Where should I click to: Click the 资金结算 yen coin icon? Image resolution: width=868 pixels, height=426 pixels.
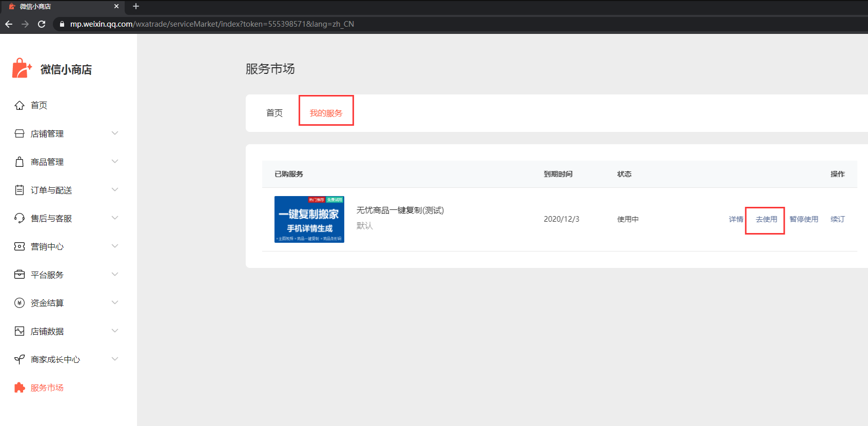click(x=19, y=303)
